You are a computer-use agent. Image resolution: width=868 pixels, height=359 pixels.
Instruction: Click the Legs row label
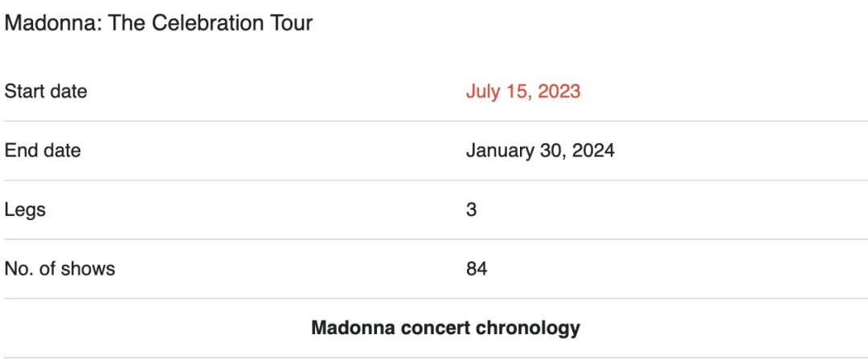tap(25, 210)
